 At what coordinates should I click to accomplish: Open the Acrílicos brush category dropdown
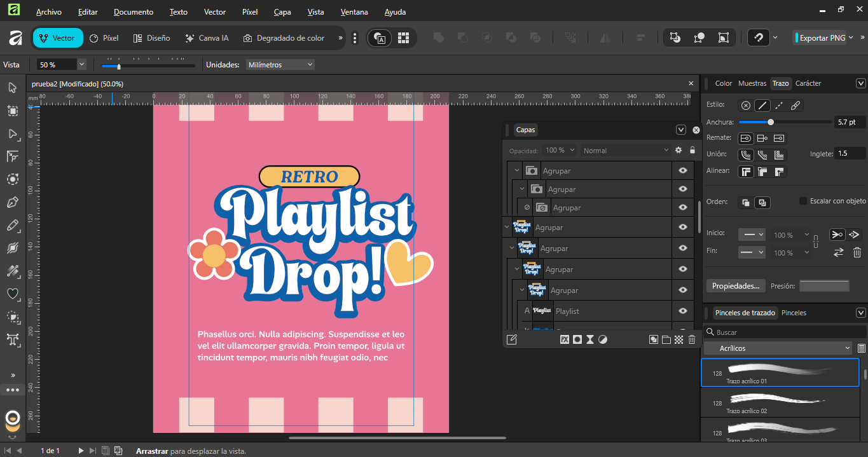tap(778, 348)
